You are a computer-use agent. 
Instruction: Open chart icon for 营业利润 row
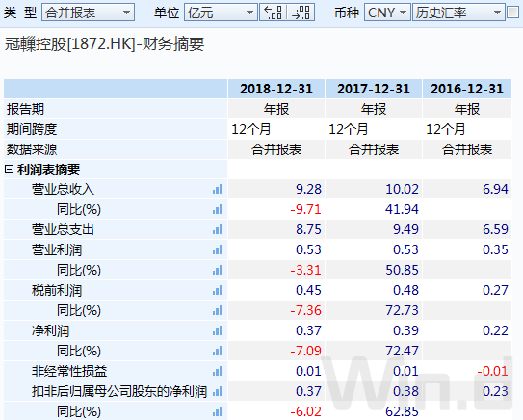[x=218, y=249]
